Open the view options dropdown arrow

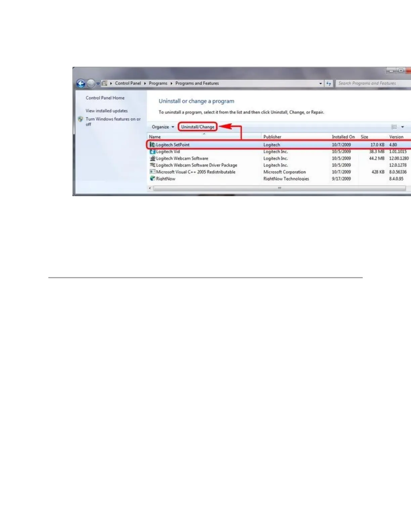click(403, 127)
